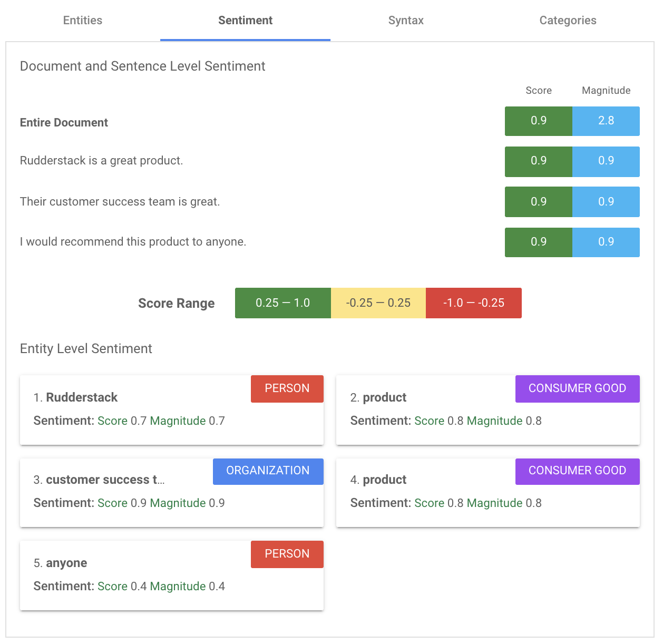663x644 pixels.
Task: Click the green 0.25 — 1.0 score range
Action: (282, 303)
